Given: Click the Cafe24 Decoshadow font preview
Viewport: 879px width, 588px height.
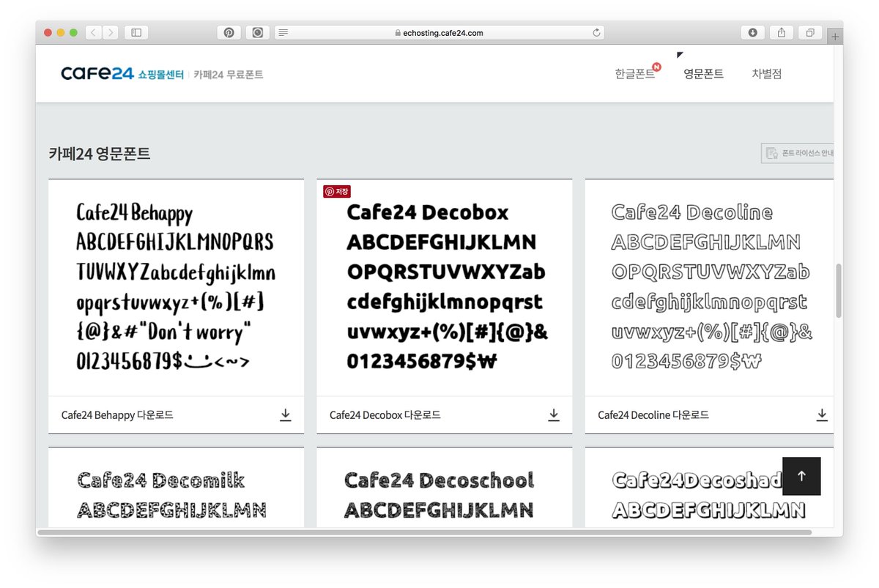Looking at the screenshot, I should [709, 488].
